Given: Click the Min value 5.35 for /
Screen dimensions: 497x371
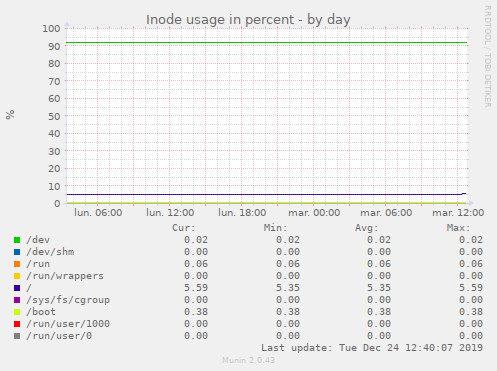Looking at the screenshot, I should tap(288, 288).
